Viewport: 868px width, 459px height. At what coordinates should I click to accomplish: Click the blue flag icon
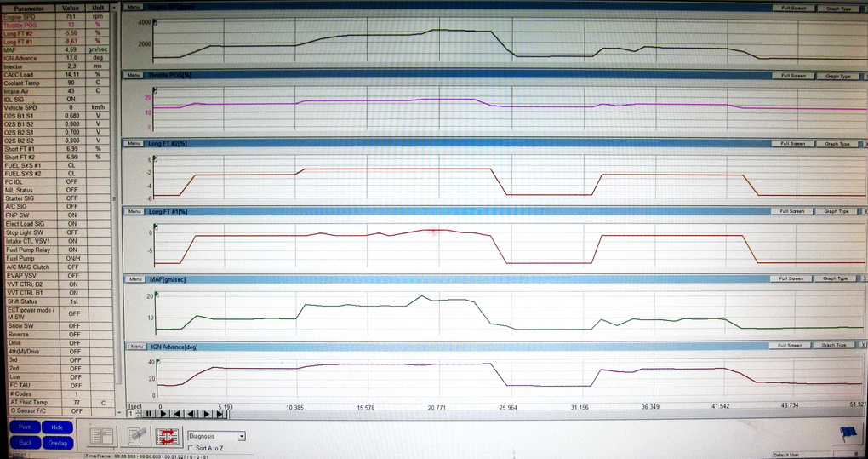(x=848, y=434)
